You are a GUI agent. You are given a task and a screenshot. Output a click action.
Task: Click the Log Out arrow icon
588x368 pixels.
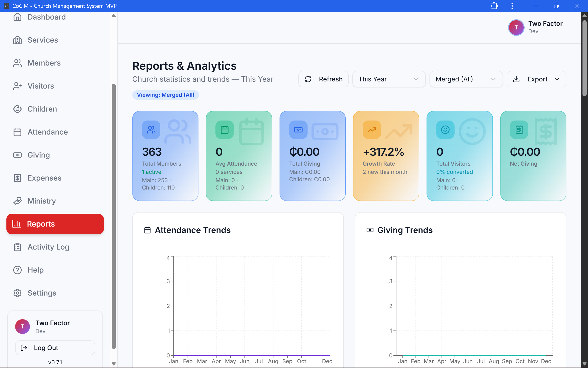[24, 348]
